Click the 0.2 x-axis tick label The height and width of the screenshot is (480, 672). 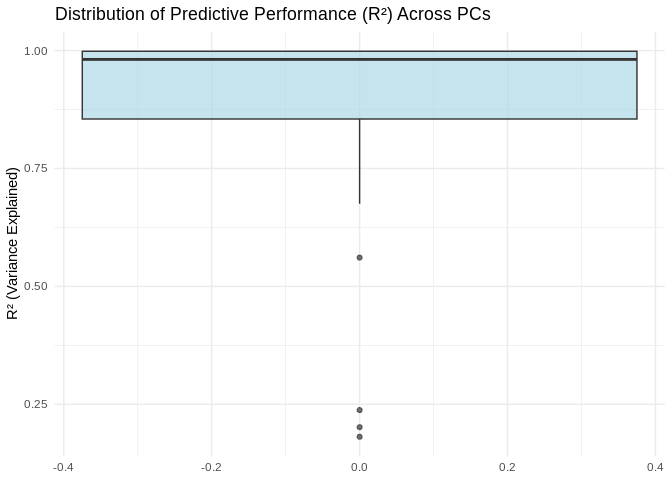point(507,467)
